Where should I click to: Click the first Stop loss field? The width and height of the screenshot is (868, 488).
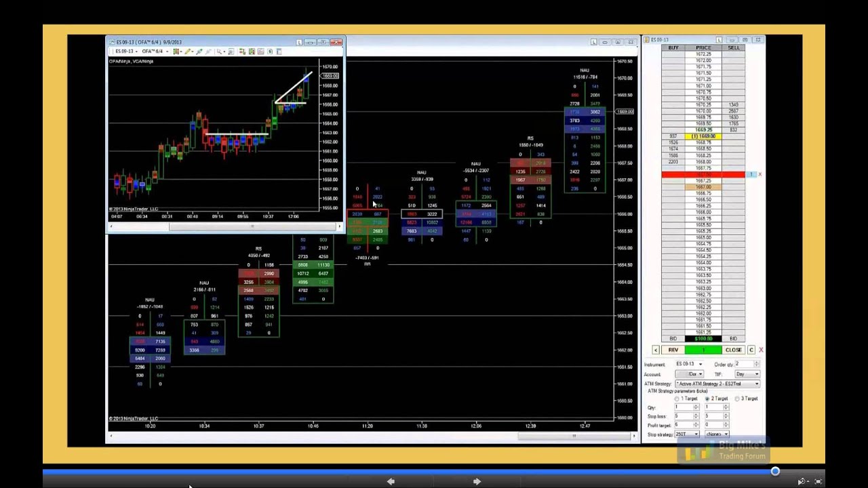pos(684,415)
